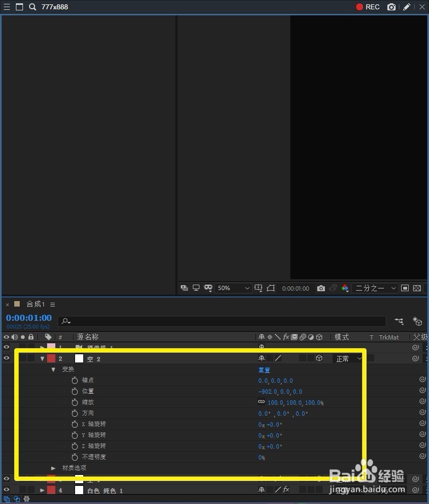Image resolution: width=429 pixels, height=504 pixels.
Task: Toggle 3D layer switch on 空 2
Action: click(319, 358)
